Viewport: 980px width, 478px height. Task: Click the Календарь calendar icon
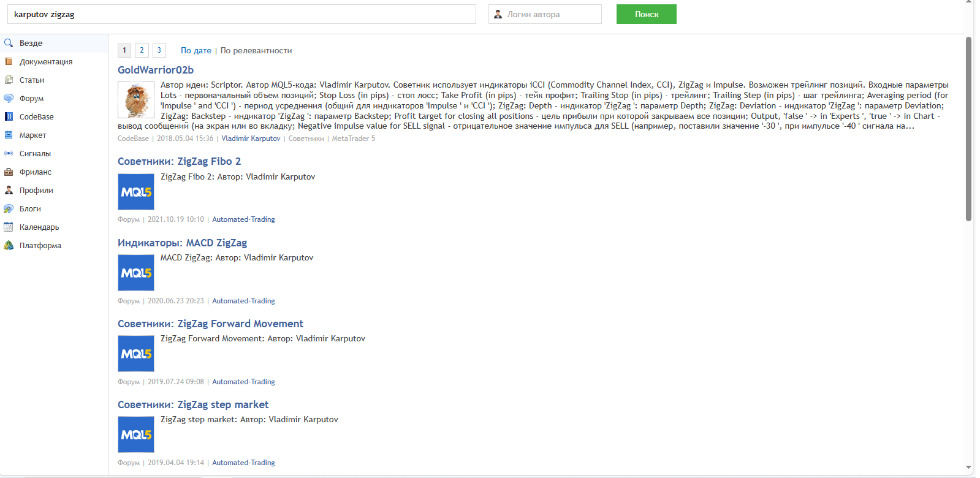pos(9,227)
